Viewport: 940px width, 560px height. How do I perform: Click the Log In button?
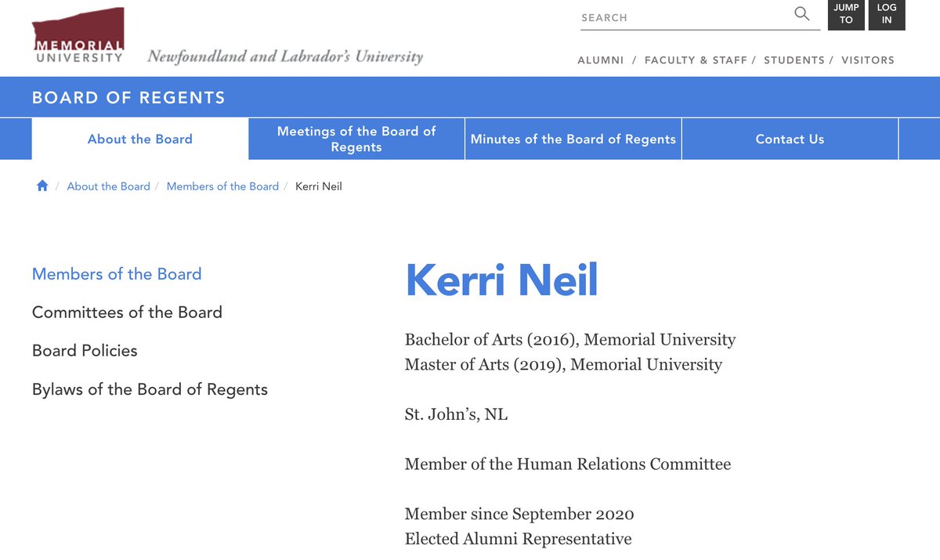pos(887,14)
